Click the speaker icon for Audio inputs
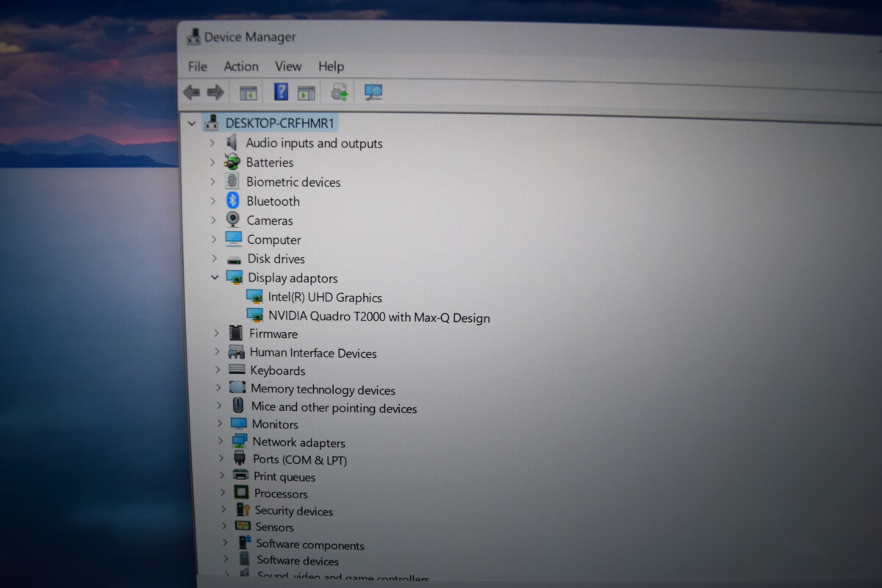Image resolution: width=882 pixels, height=588 pixels. tap(232, 142)
